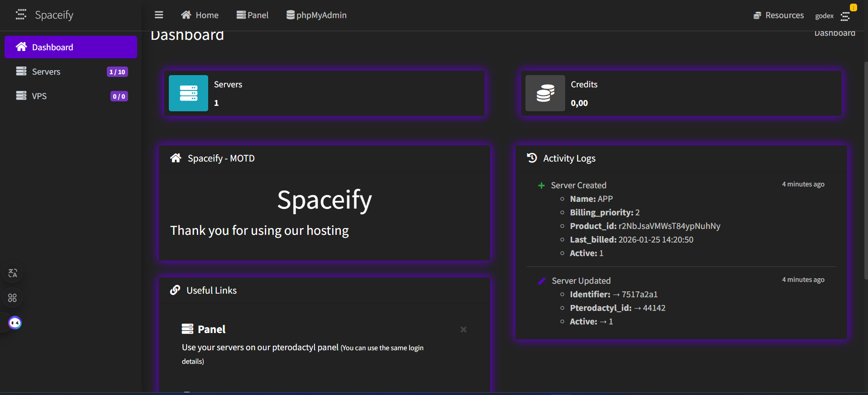Click the Dashboard home icon in sidebar
The image size is (868, 395).
pyautogui.click(x=21, y=47)
